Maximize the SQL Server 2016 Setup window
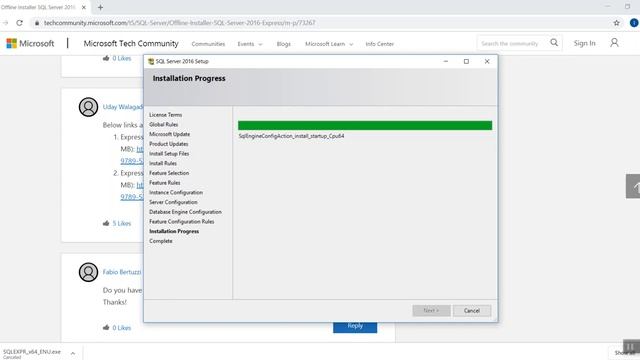640x360 pixels. [466, 61]
